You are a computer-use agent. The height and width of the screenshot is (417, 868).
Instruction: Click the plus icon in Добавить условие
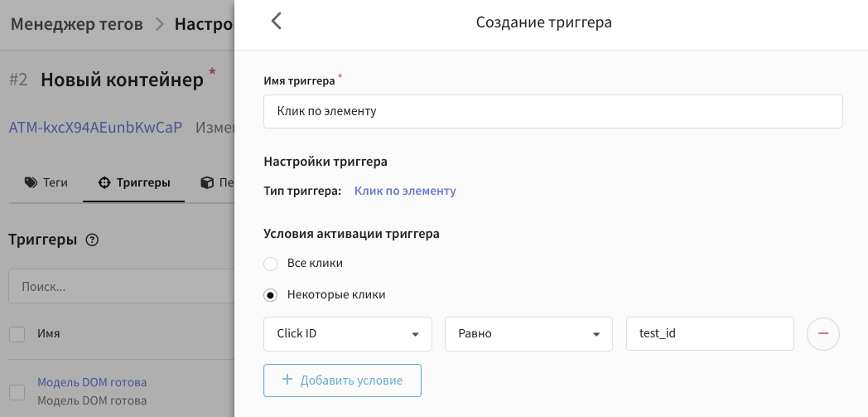pyautogui.click(x=287, y=380)
